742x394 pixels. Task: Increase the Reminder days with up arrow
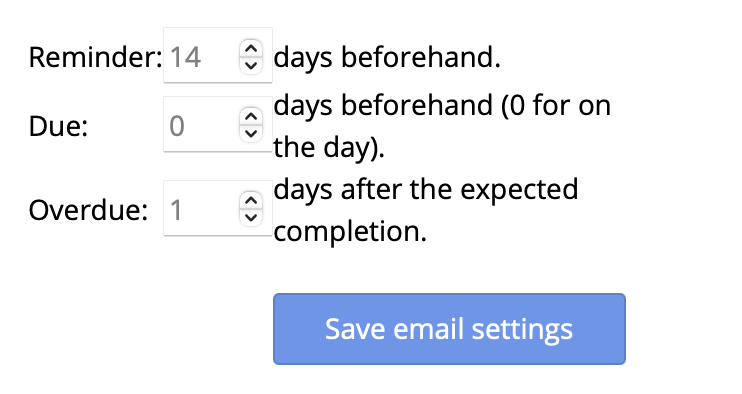click(251, 49)
